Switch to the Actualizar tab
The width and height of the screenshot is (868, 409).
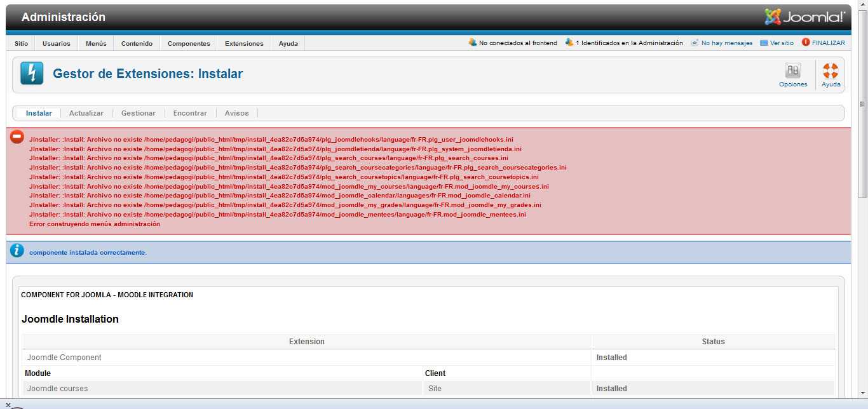coord(86,113)
